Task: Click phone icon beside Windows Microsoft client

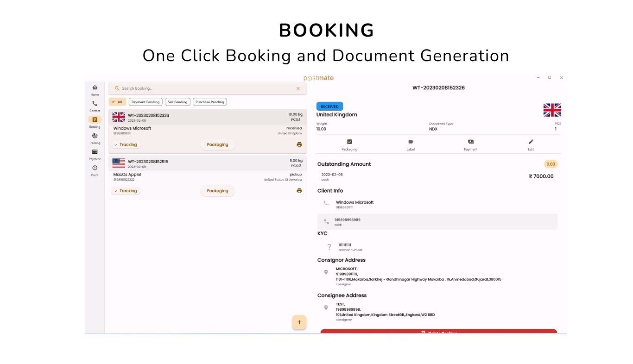Action: click(326, 203)
